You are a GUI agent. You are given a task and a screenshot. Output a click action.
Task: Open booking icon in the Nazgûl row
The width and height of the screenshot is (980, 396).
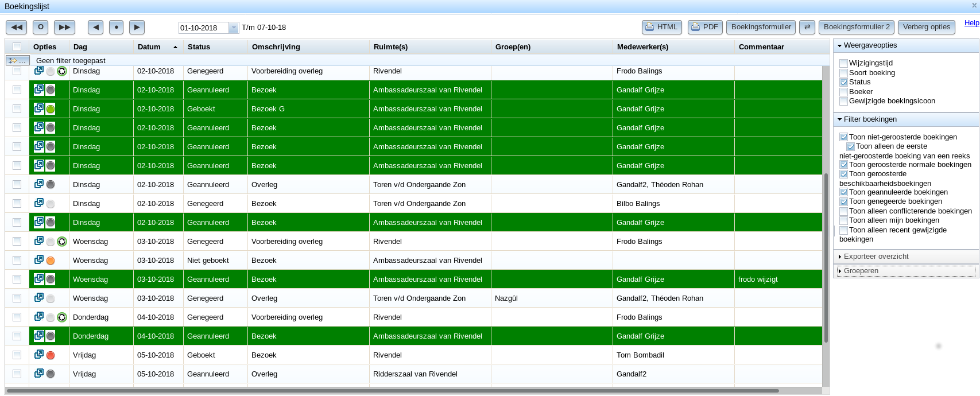tap(39, 298)
